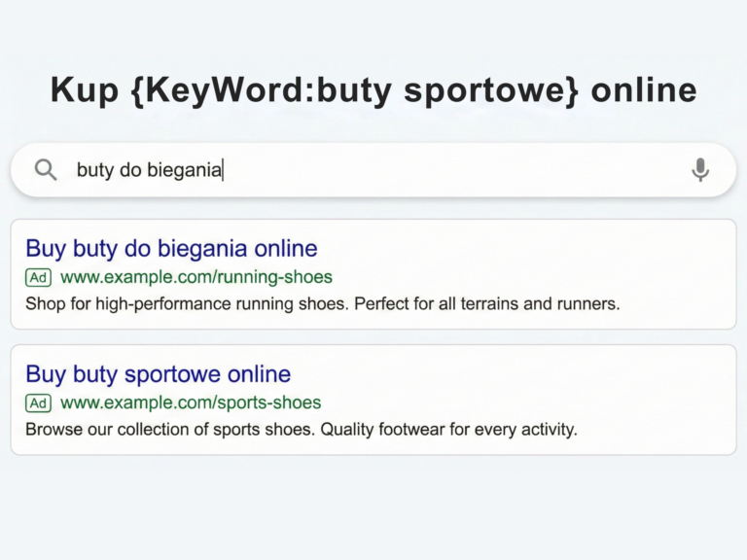747x560 pixels.
Task: Open 'Buy buty sportowe online' ad title
Action: tap(158, 373)
